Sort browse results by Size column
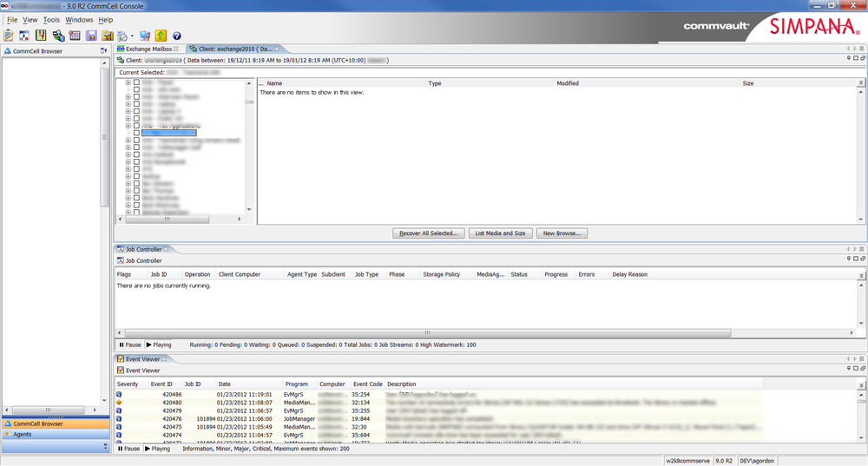The image size is (868, 466). coord(748,83)
